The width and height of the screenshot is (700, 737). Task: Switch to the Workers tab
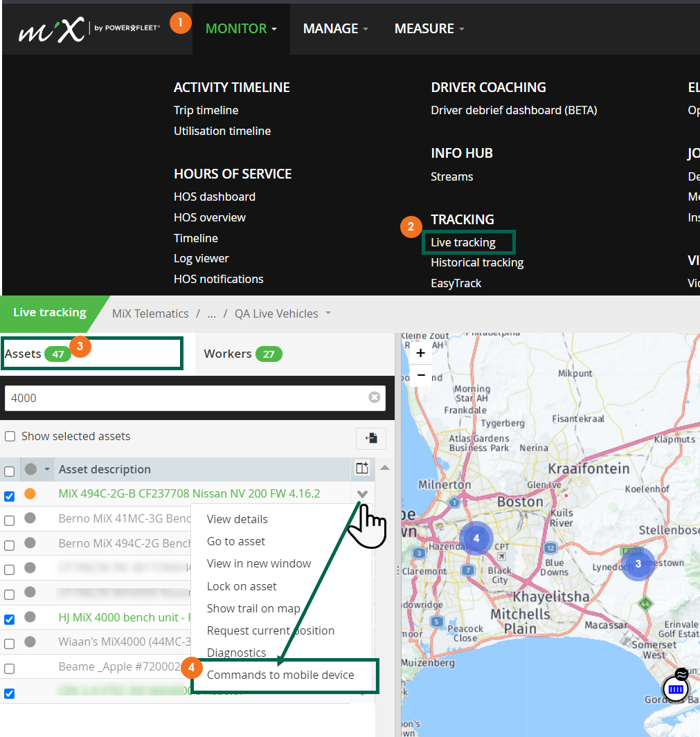click(x=243, y=354)
